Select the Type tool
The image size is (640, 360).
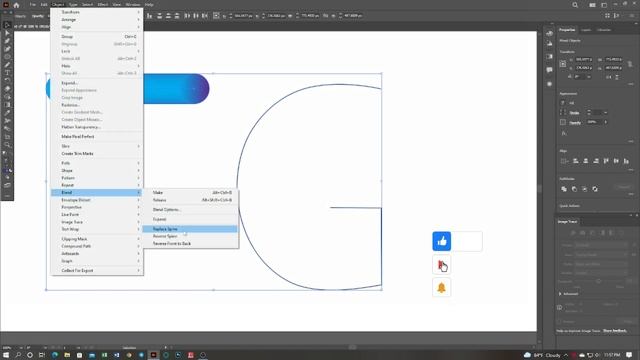pyautogui.click(x=7, y=73)
